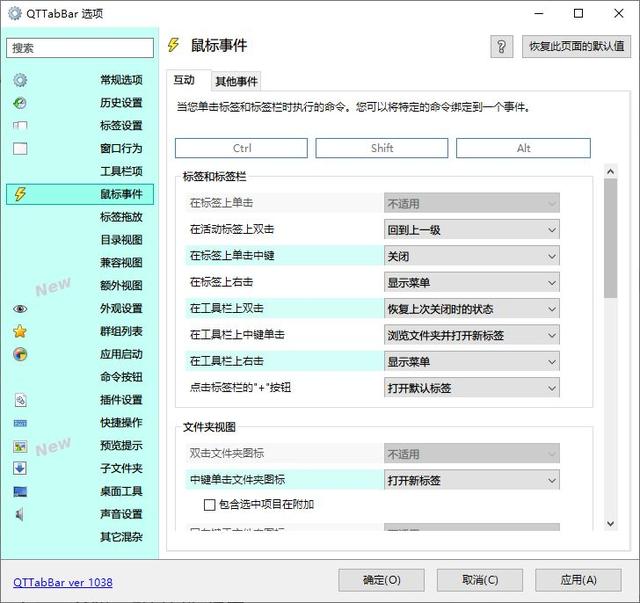Viewport: 640px width, 603px height.
Task: Enable the 包含选中项目在附加 checkbox
Action: pyautogui.click(x=209, y=505)
